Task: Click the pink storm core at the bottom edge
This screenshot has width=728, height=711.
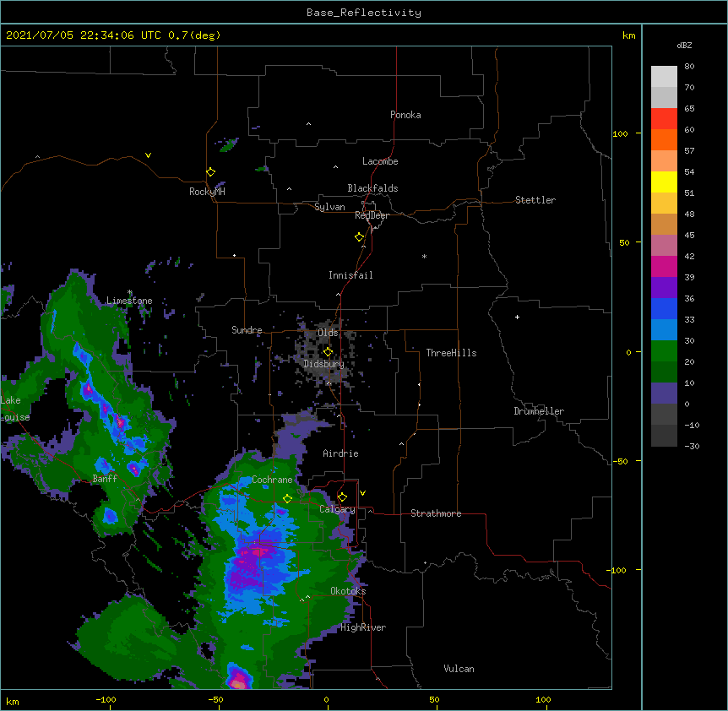Action: click(238, 679)
